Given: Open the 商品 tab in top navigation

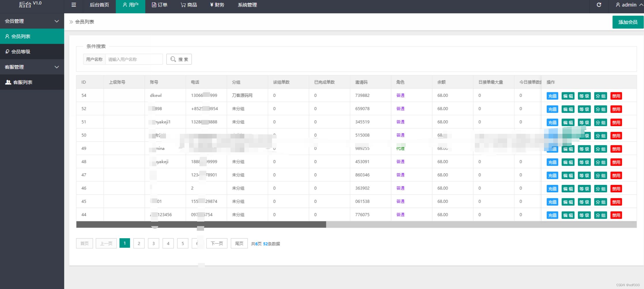Looking at the screenshot, I should (189, 5).
